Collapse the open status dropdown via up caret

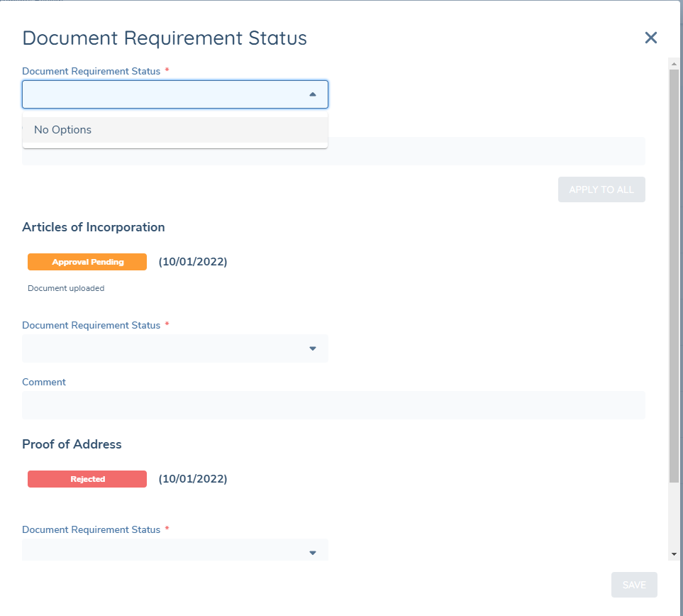[313, 94]
